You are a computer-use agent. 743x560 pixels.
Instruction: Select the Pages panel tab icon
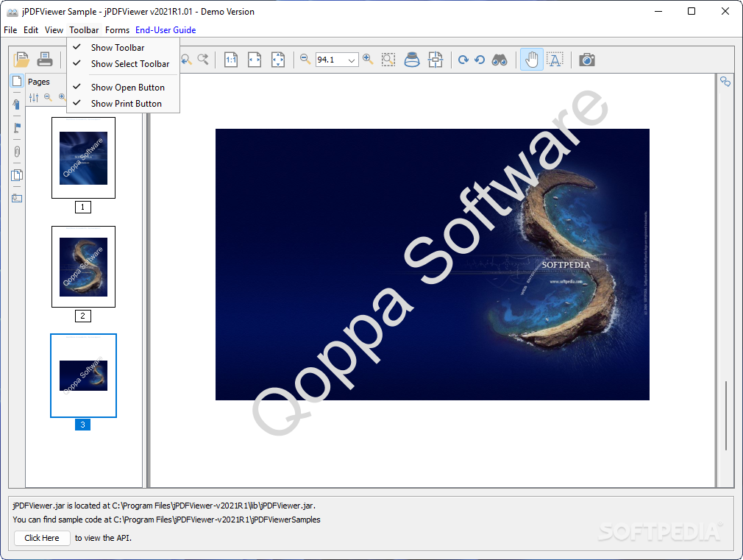17,81
